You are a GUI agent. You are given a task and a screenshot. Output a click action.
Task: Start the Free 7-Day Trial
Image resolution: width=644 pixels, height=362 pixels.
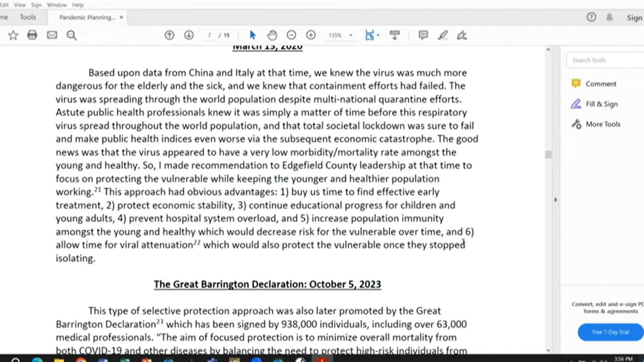[x=610, y=332]
